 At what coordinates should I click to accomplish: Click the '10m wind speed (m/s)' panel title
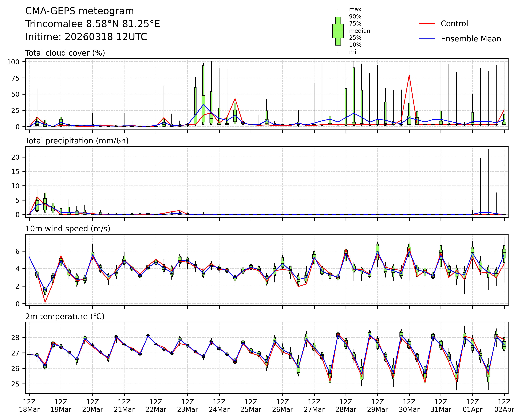[x=68, y=229]
